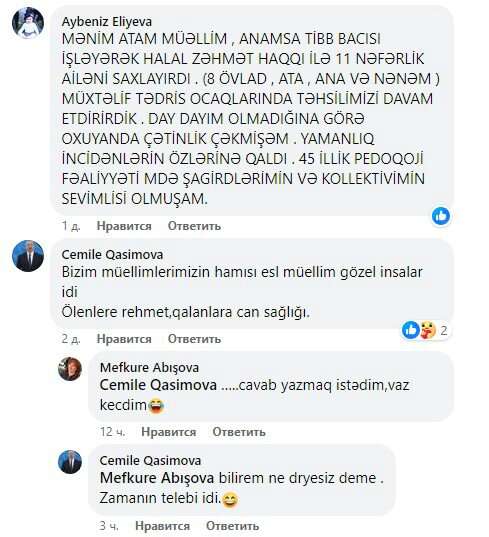Open tagged Cemile Qasimova mention in Mefkure's reply
Viewport: 489px width, 537px height.
(x=158, y=385)
